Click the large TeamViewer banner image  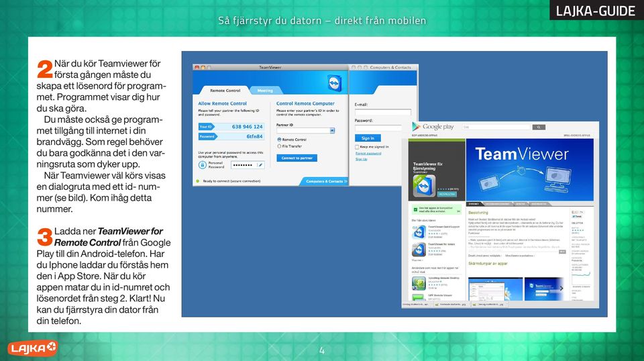[x=530, y=170]
